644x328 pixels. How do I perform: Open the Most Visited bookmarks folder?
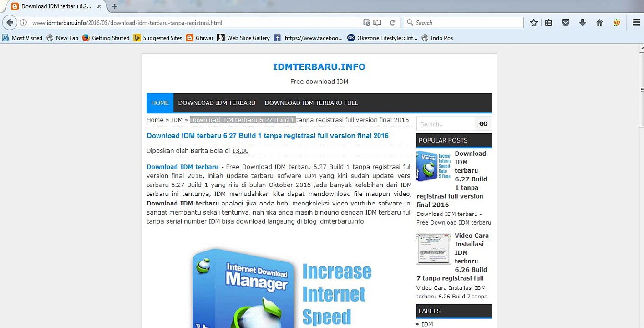pos(22,38)
